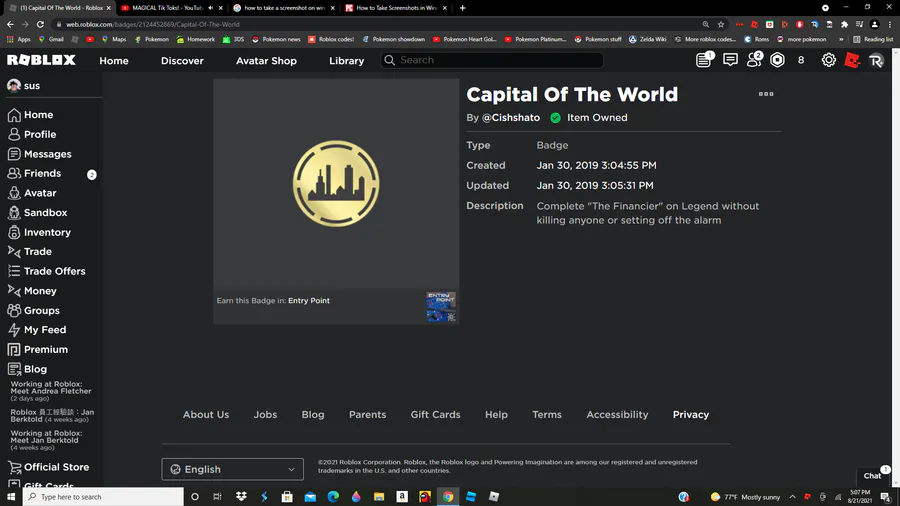Open the @Cishshato creator link
This screenshot has width=900, height=506.
point(511,118)
